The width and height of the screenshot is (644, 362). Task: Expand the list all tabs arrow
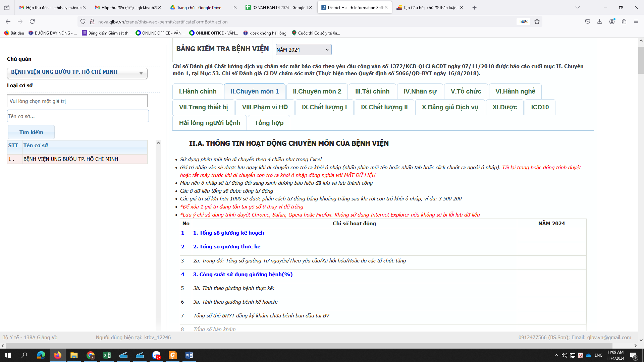(x=578, y=7)
